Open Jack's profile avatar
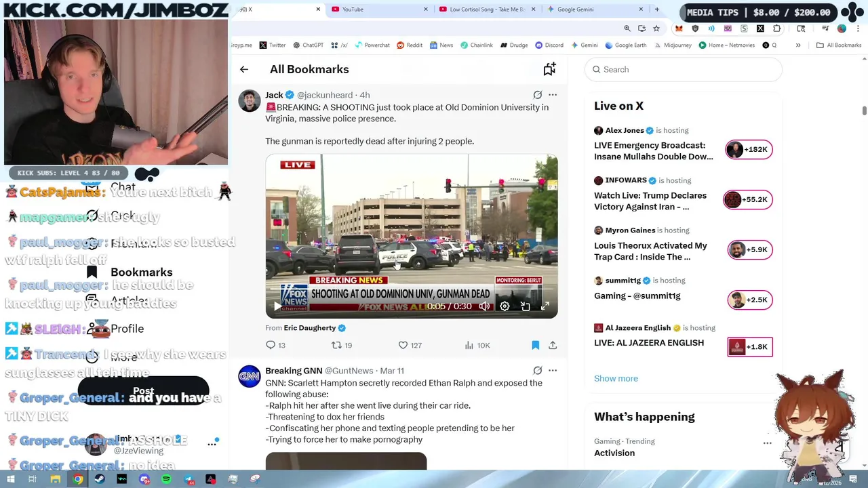Screen dimensions: 868x488 coord(250,101)
